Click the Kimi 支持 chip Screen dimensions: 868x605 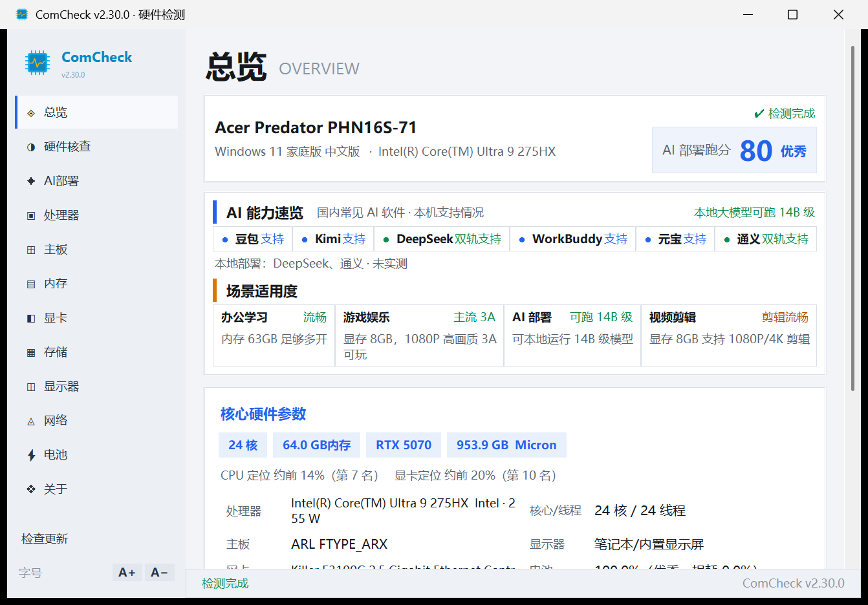[x=333, y=239]
